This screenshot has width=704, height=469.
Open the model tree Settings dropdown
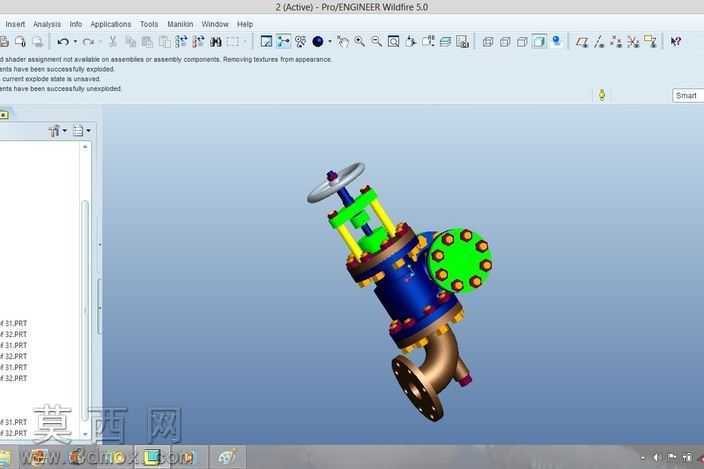click(x=57, y=131)
